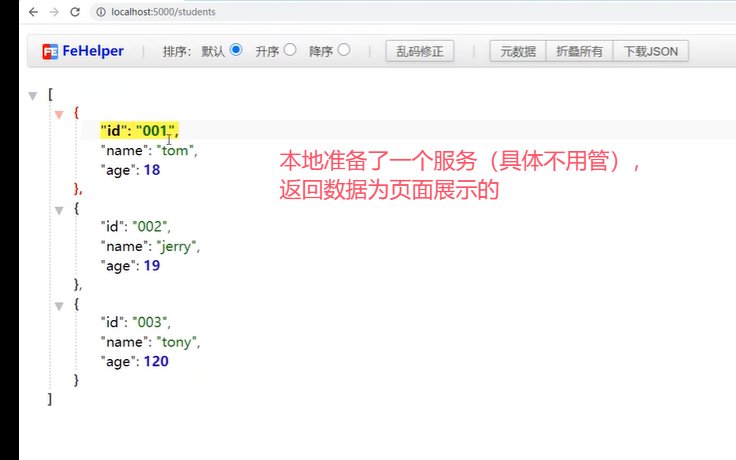Collapse the first object containing id 001

(x=59, y=115)
